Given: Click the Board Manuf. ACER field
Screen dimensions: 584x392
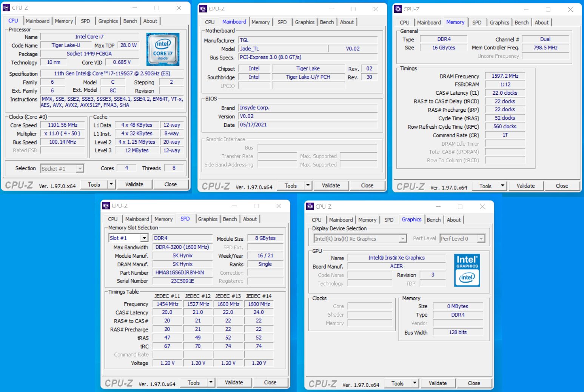Looking at the screenshot, I should (396, 266).
